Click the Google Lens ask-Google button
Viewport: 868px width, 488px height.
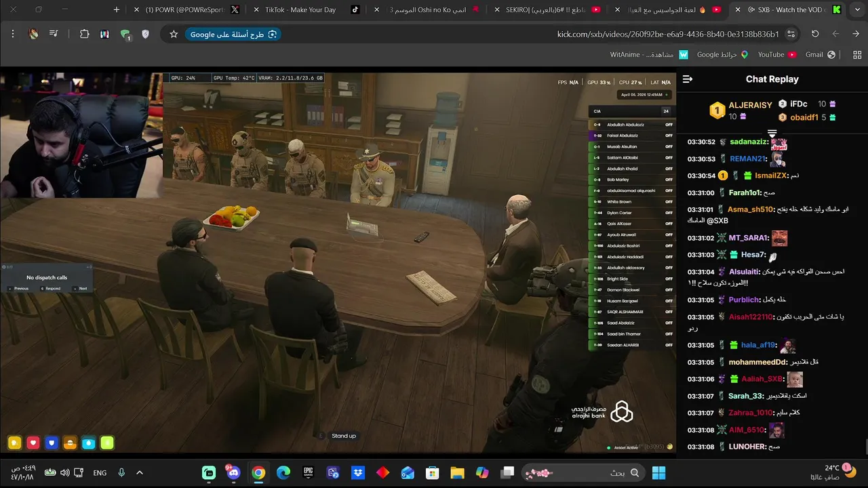click(233, 34)
